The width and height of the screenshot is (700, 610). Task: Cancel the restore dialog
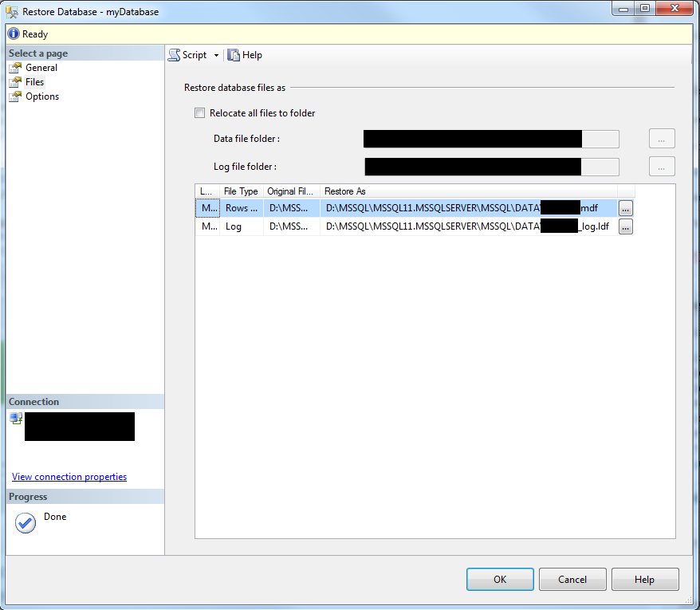(572, 579)
